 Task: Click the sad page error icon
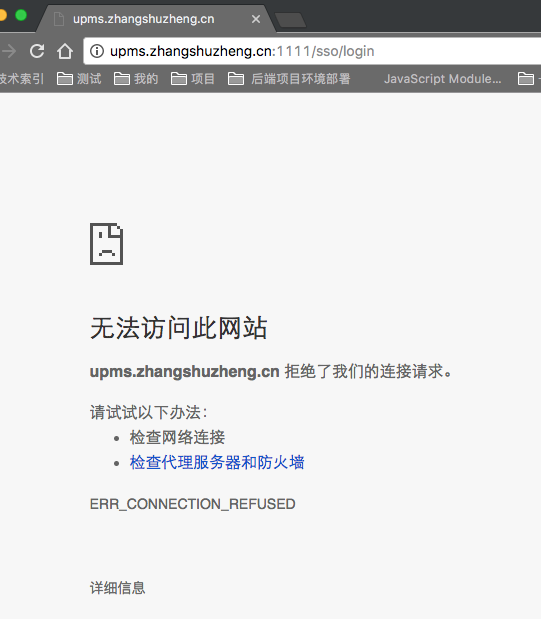106,244
